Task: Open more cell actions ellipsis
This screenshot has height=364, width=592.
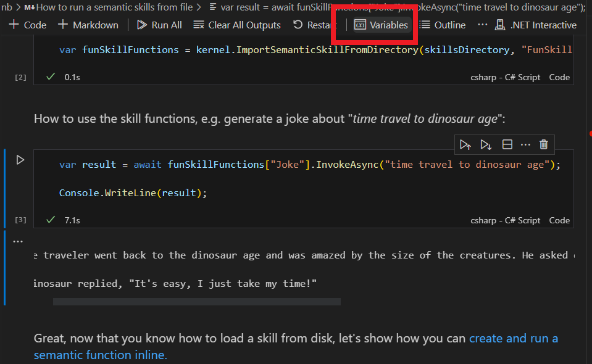Action: click(x=525, y=144)
